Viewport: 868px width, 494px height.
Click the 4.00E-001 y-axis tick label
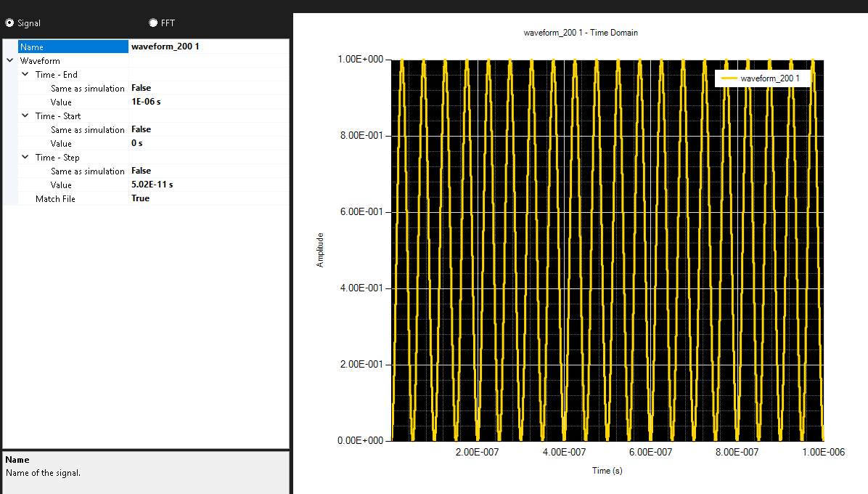click(x=361, y=288)
